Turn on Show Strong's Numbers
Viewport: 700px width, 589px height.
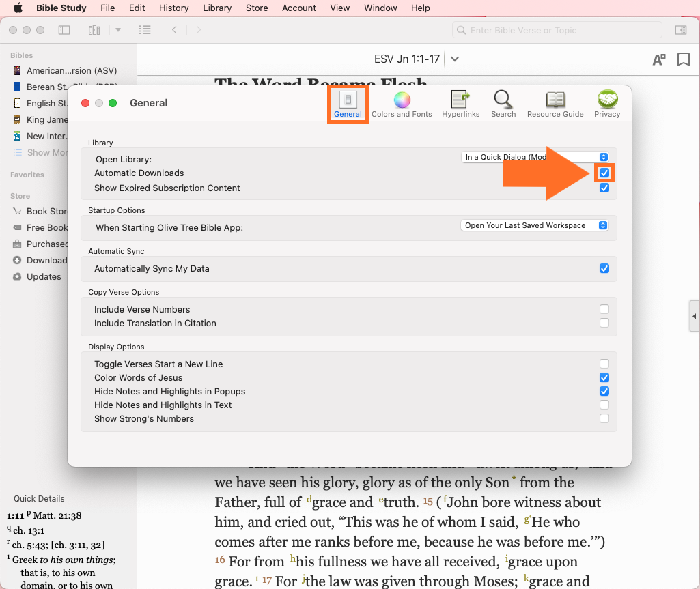tap(604, 418)
